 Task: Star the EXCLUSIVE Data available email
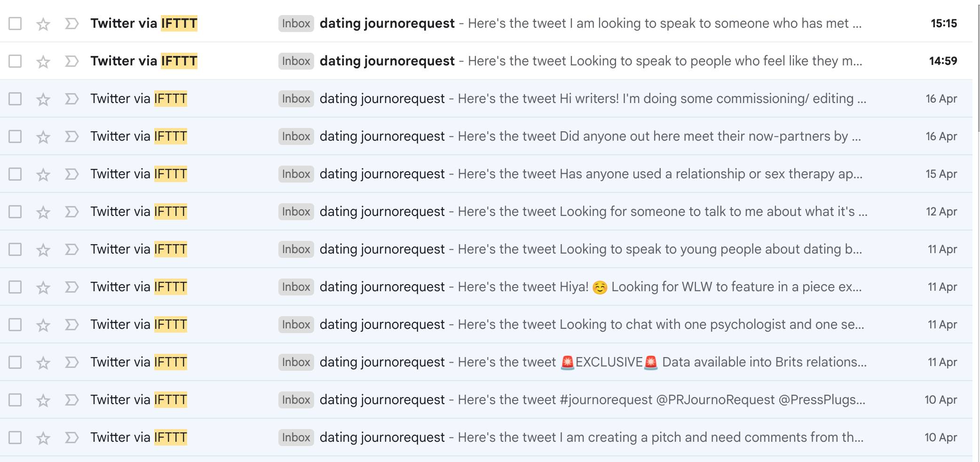(43, 362)
